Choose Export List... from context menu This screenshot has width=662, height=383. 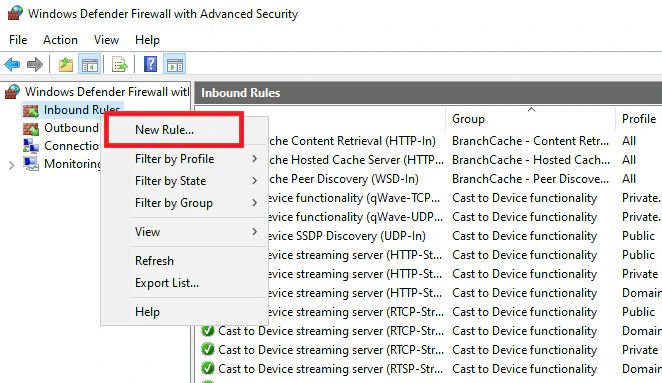pyautogui.click(x=184, y=282)
